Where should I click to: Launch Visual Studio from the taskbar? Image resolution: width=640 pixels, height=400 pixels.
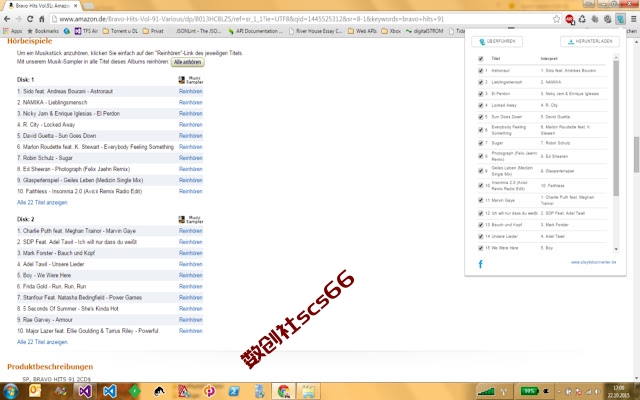pos(85,391)
